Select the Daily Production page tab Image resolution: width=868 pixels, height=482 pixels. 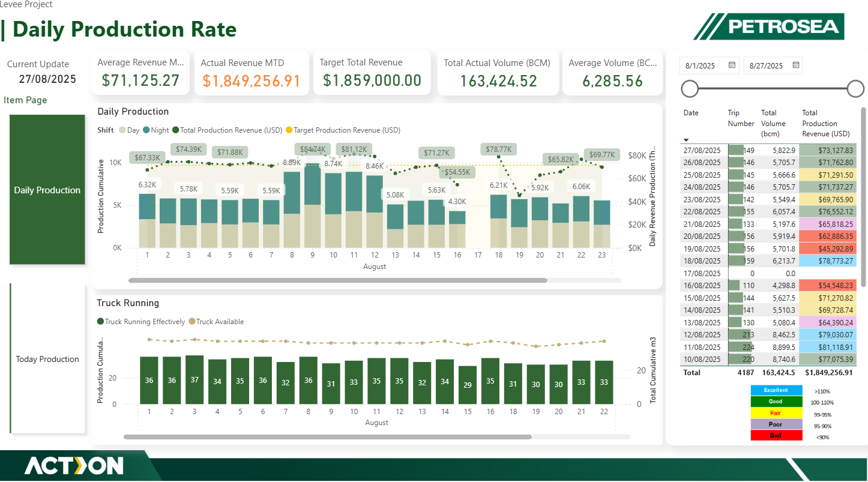pos(47,190)
